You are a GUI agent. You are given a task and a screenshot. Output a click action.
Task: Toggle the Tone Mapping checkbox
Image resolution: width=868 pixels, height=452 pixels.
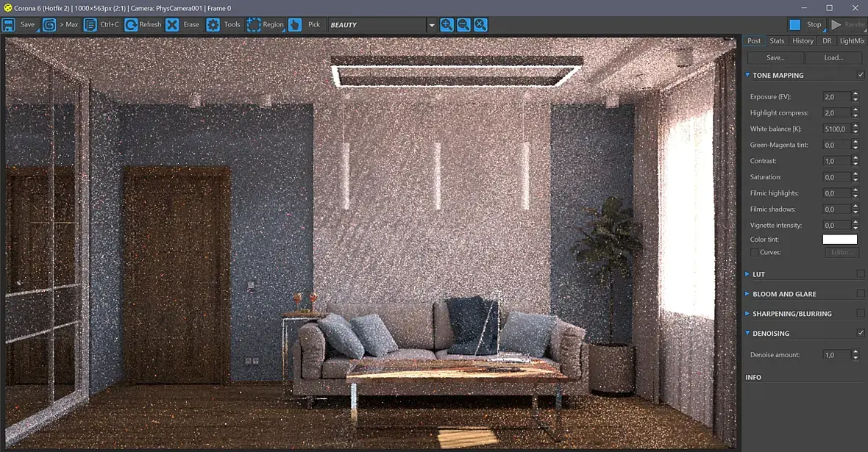click(x=860, y=75)
